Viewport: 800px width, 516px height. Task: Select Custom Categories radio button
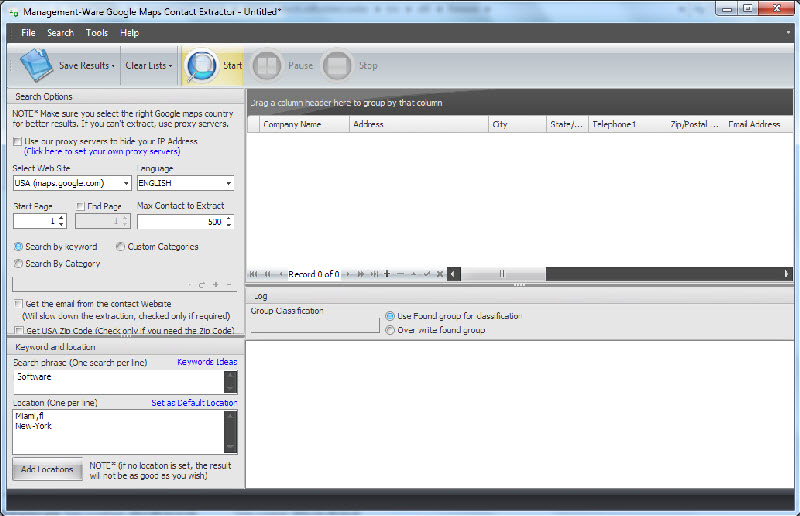[120, 247]
